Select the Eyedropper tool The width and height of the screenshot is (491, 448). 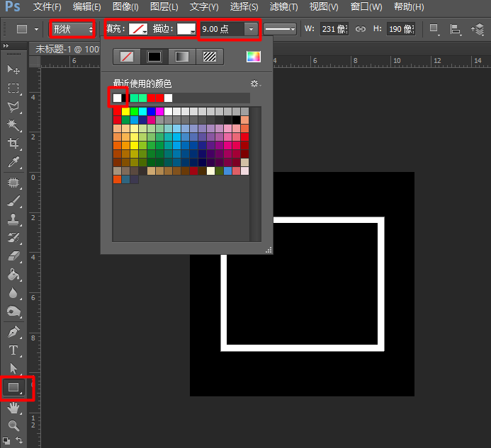click(13, 162)
